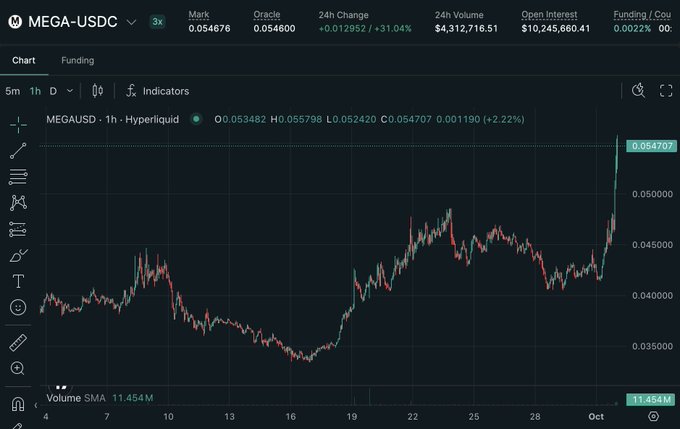Click the Oct date axis label

tap(596, 416)
